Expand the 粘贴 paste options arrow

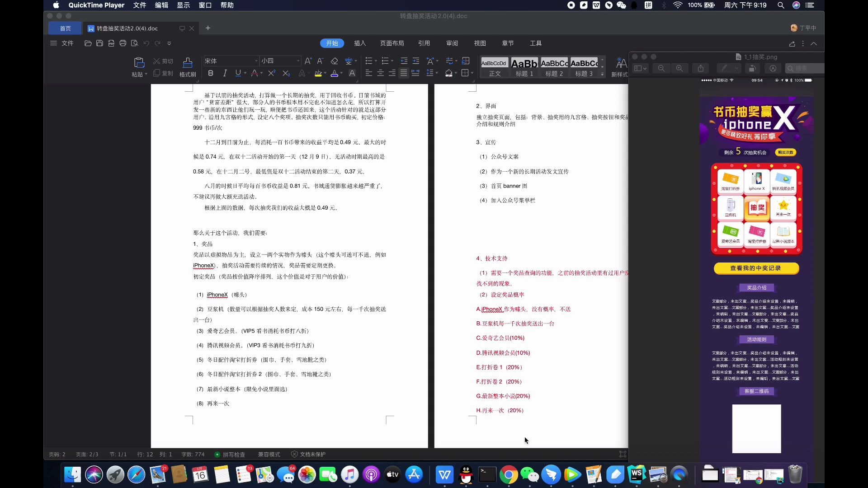(x=146, y=74)
